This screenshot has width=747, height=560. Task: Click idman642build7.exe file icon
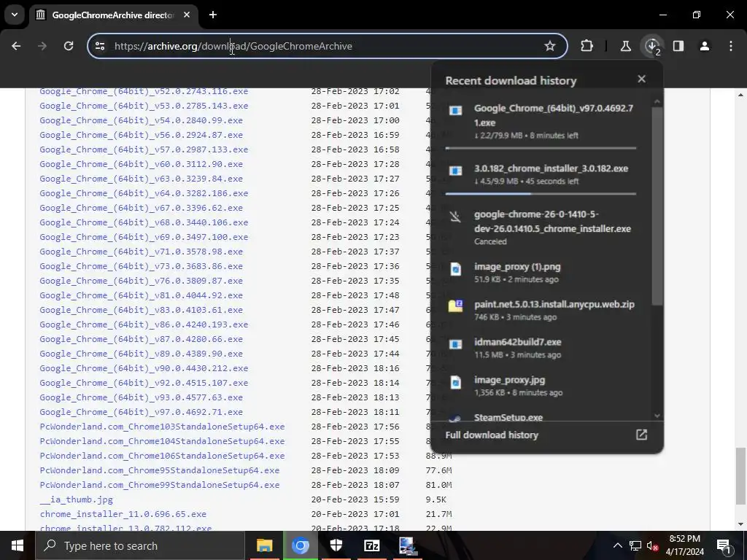(x=456, y=344)
